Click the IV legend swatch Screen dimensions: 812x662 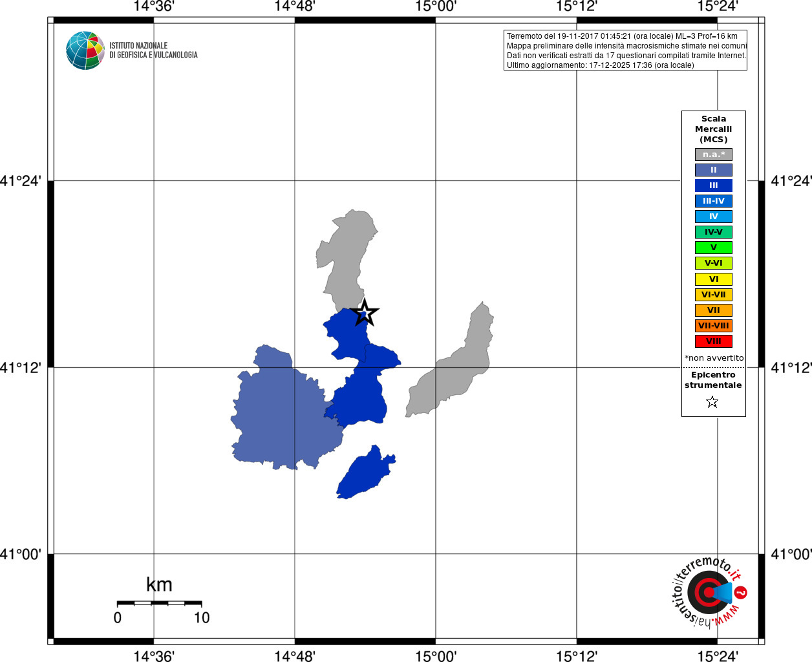coord(714,217)
